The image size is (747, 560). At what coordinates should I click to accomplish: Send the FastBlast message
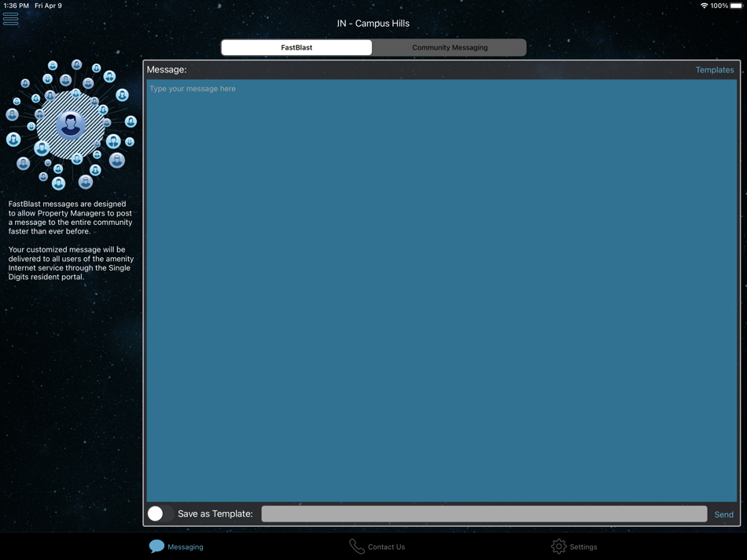[723, 514]
